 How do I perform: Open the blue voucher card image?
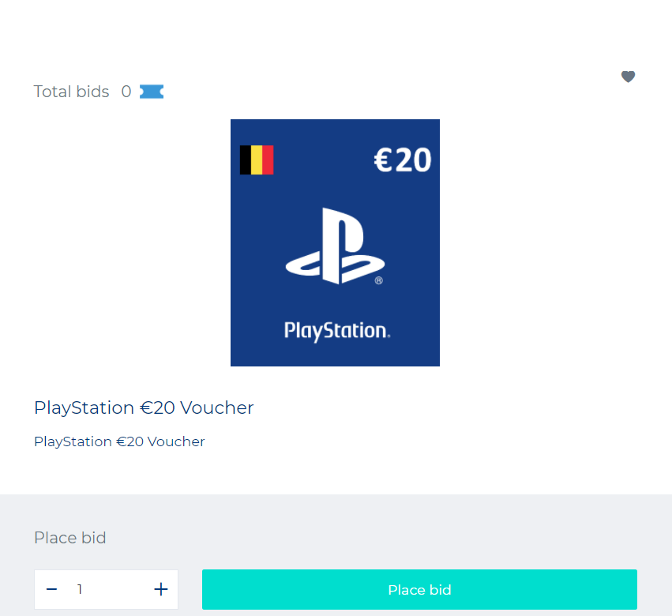pyautogui.click(x=335, y=242)
